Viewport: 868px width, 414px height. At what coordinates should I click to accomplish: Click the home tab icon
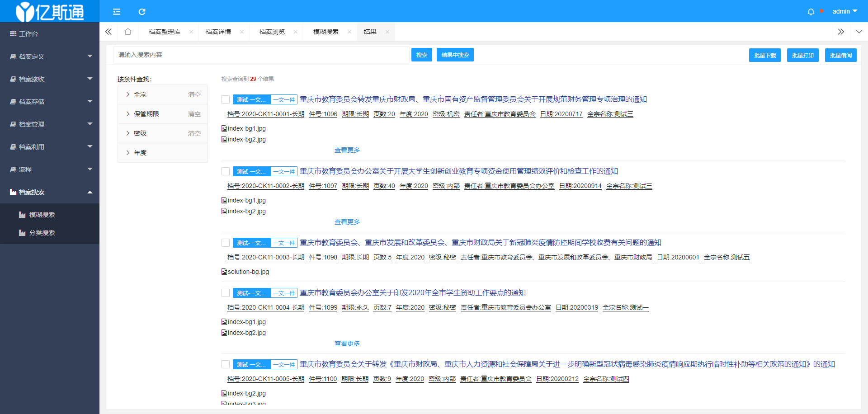point(128,32)
